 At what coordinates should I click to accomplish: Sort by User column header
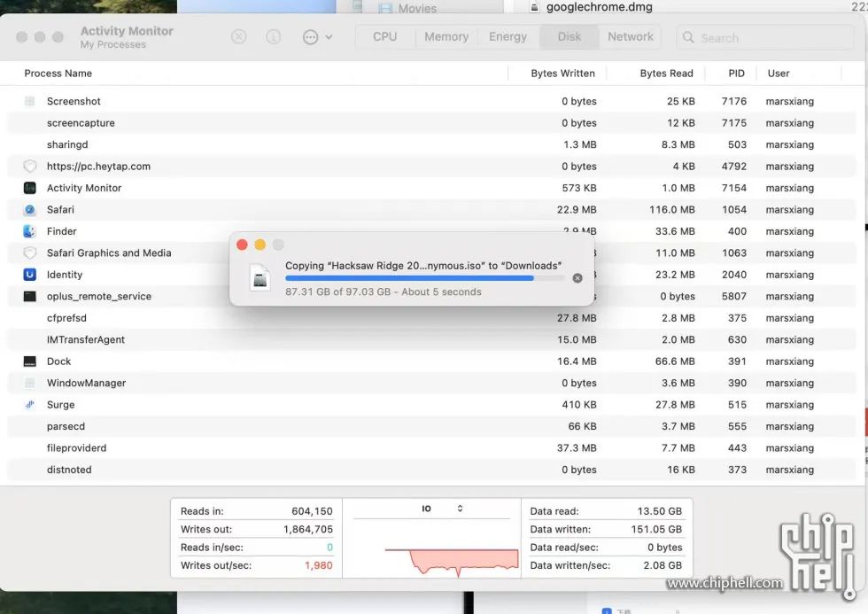(779, 73)
